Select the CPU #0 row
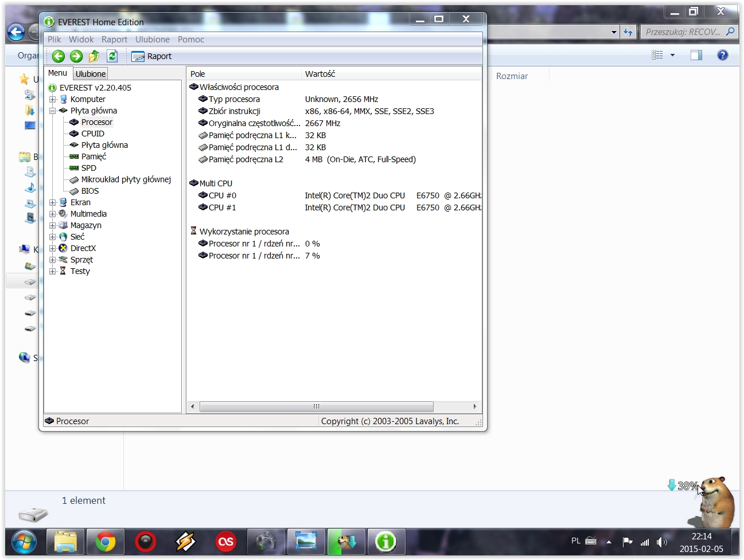This screenshot has height=560, width=744. click(334, 195)
